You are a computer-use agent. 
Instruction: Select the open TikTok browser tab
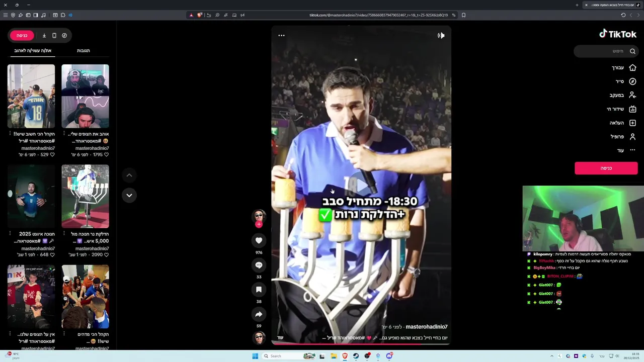pos(612,5)
